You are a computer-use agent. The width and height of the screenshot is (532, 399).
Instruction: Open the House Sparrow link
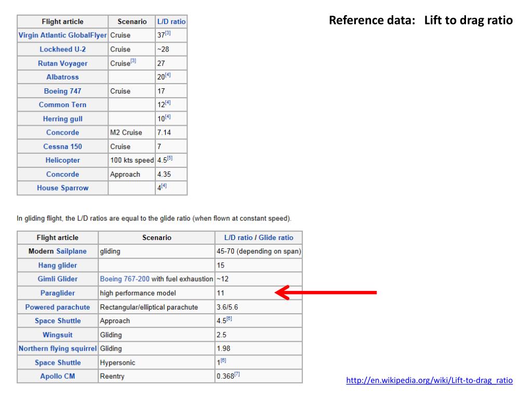click(x=62, y=188)
